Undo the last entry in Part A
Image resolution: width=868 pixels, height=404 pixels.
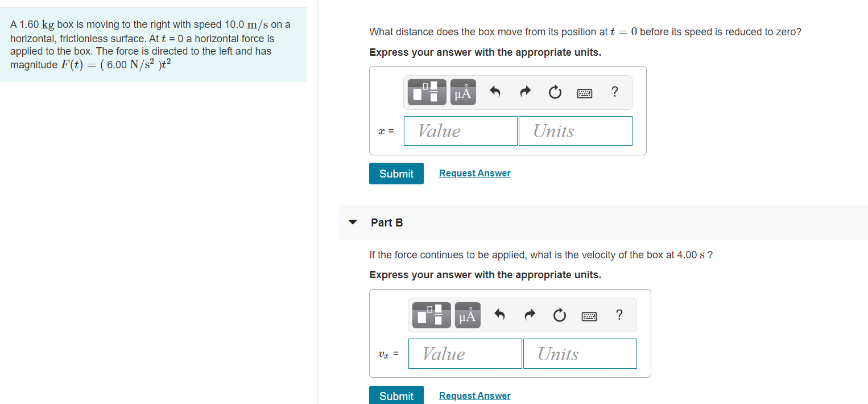click(494, 92)
